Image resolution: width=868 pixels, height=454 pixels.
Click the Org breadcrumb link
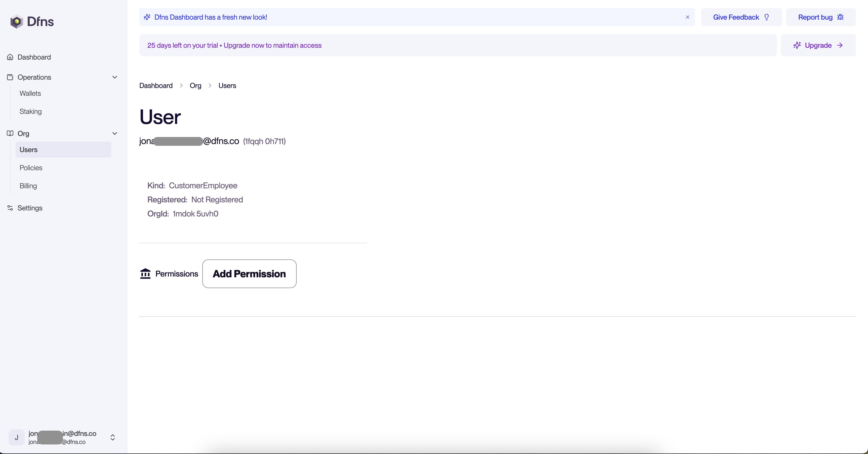(x=195, y=85)
